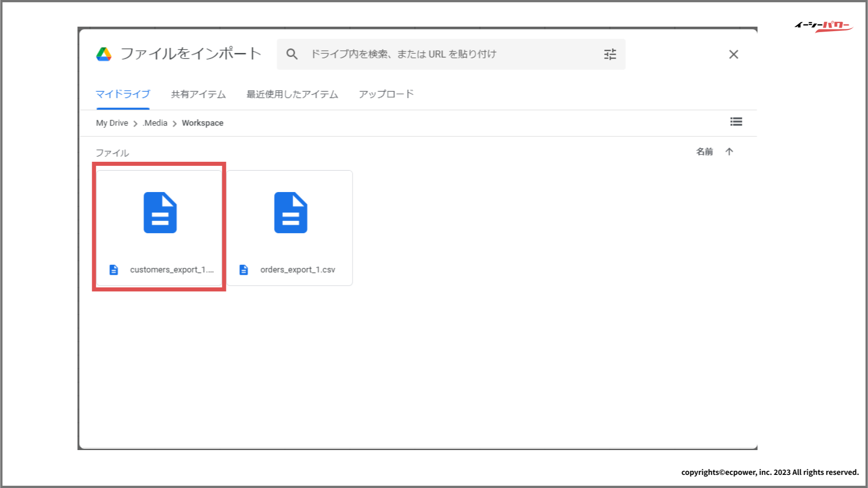Click Workspace breadcrumb item
Screen dimensions: 868x488
coord(202,123)
